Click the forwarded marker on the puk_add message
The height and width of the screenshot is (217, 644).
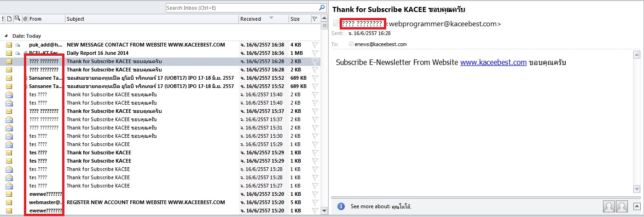pos(18,45)
